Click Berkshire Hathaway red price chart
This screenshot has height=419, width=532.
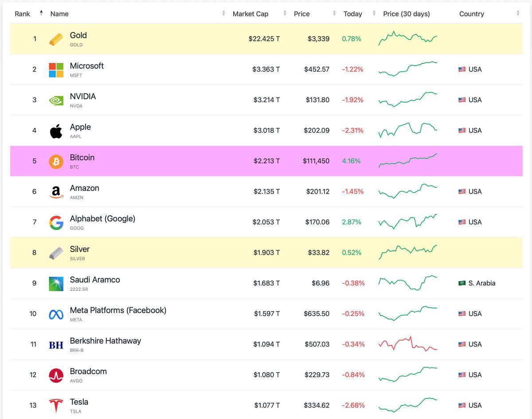tap(408, 344)
